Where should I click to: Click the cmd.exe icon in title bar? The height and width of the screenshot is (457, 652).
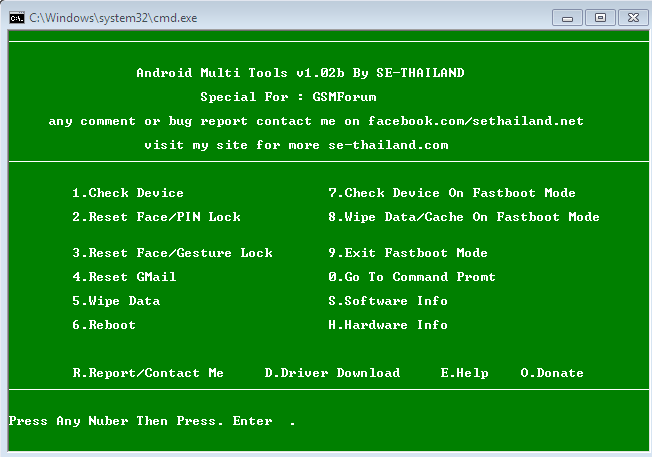[x=17, y=18]
